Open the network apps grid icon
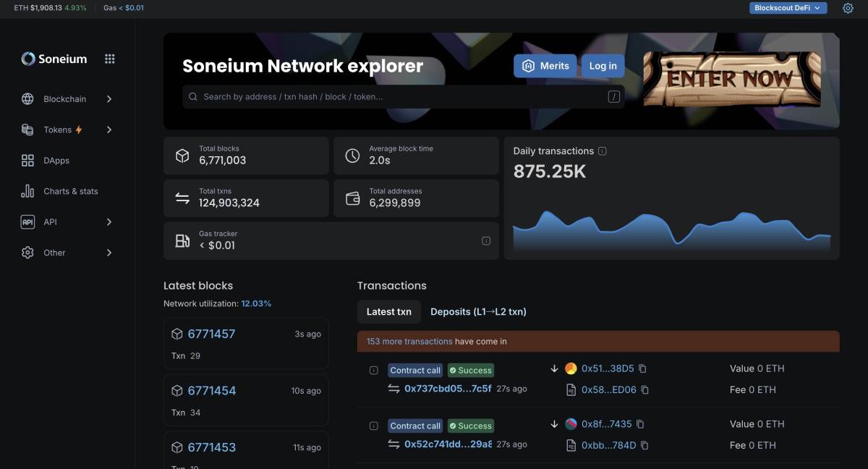 tap(110, 59)
